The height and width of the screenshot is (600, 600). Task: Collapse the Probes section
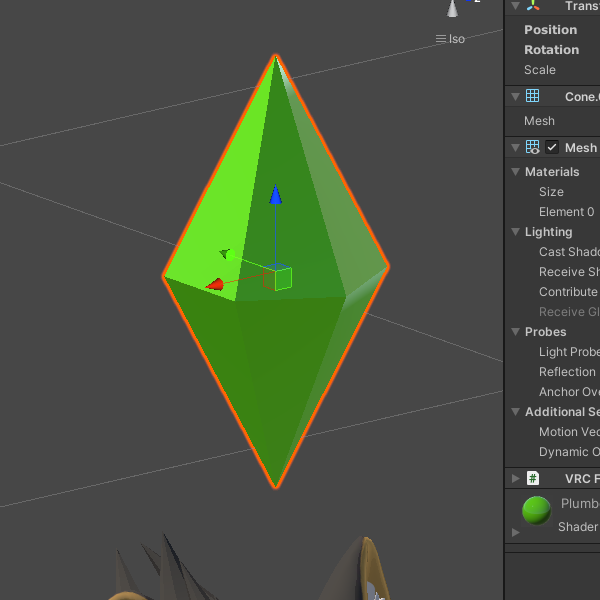515,331
